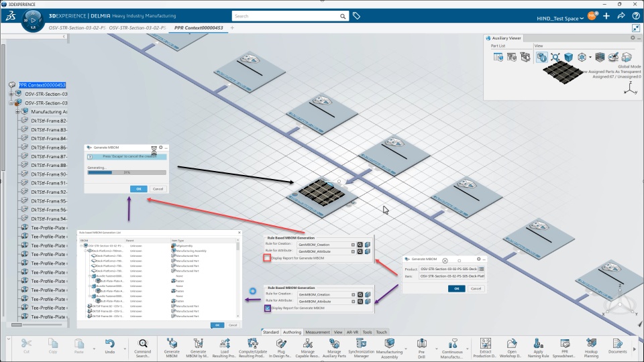Switch to the Authoring toolbar tab

292,332
